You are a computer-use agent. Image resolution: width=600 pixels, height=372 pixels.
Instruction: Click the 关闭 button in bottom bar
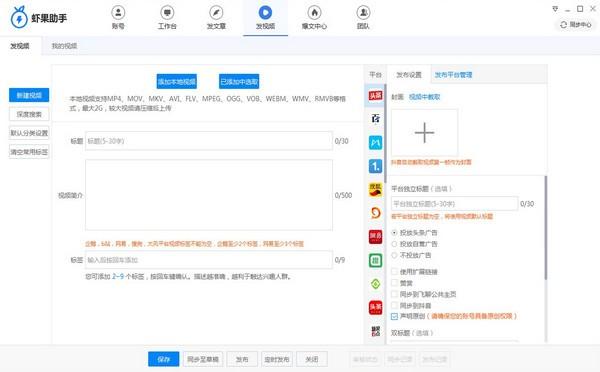tap(312, 359)
